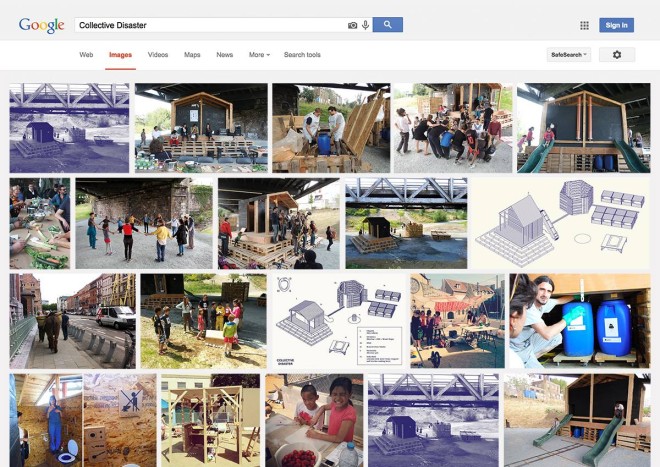Click the microphone voice search icon
660x467 pixels.
(x=365, y=25)
